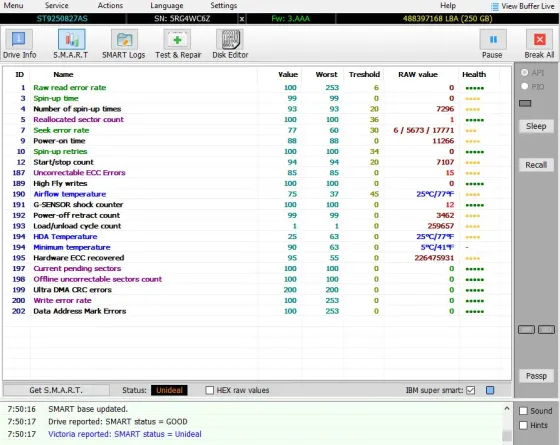Open the Service menu
Viewport: 560px width, 445px height.
tap(56, 5)
